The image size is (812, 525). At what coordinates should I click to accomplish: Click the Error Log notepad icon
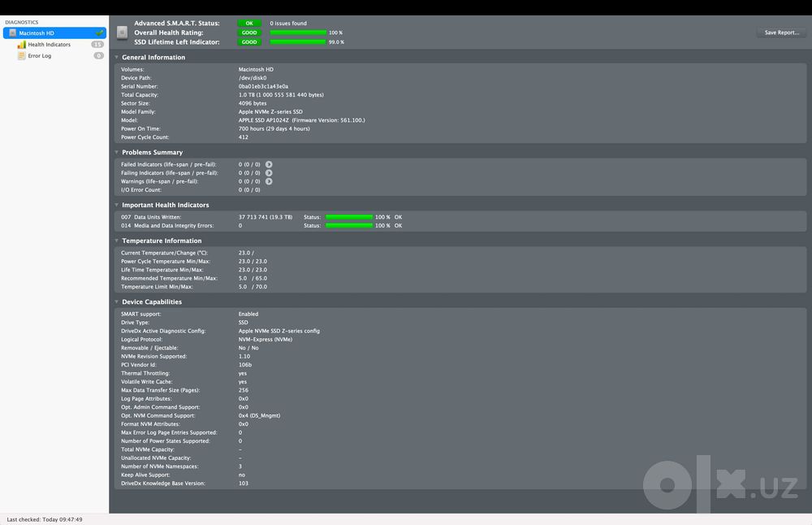(x=21, y=55)
